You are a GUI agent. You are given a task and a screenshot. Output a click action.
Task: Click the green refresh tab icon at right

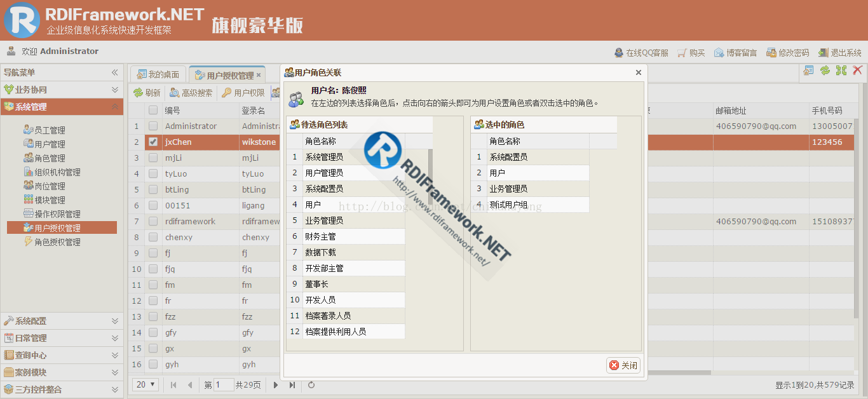[x=825, y=71]
